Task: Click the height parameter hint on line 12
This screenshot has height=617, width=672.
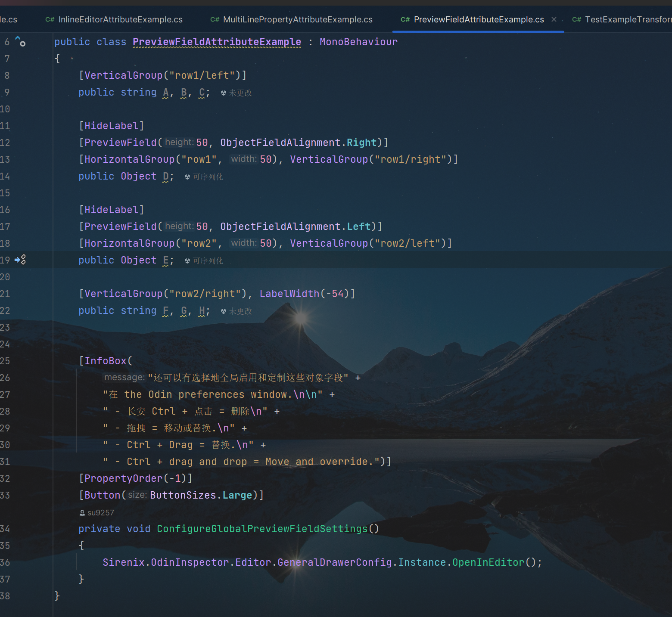Action: click(x=179, y=142)
